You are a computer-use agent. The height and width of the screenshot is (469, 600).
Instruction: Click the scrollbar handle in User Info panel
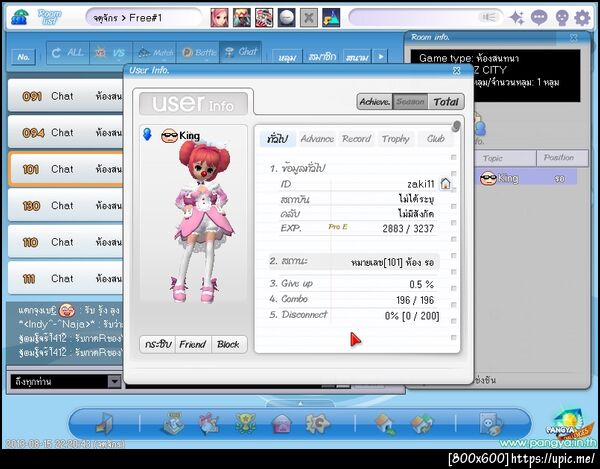pyautogui.click(x=456, y=126)
